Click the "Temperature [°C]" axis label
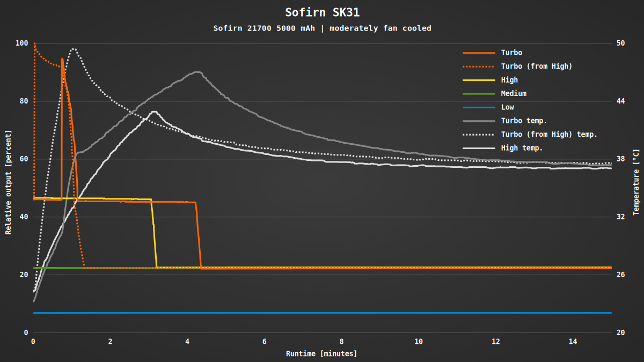The height and width of the screenshot is (362, 644). click(x=636, y=182)
